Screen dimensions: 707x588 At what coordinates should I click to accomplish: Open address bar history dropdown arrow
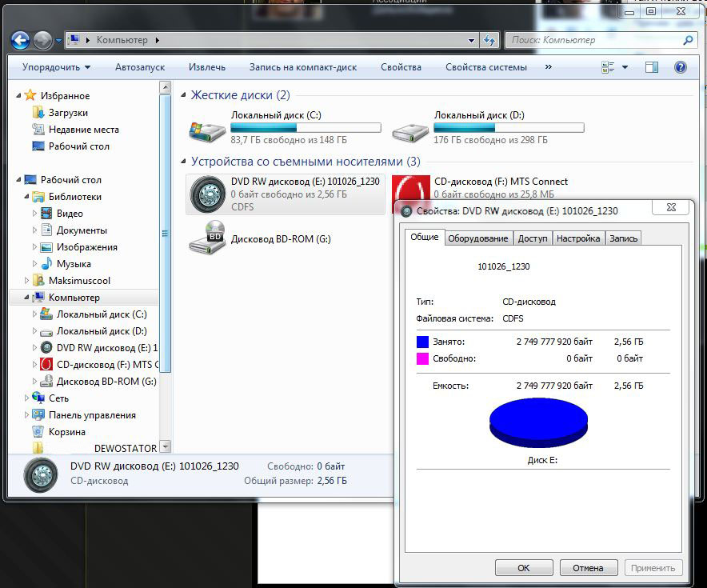pos(471,40)
